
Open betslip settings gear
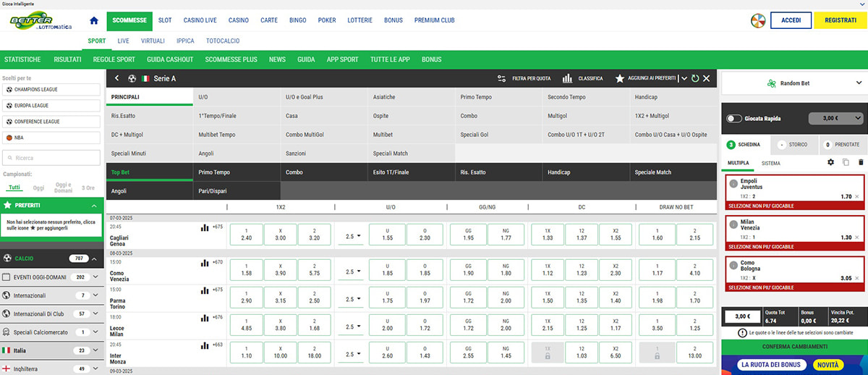831,163
